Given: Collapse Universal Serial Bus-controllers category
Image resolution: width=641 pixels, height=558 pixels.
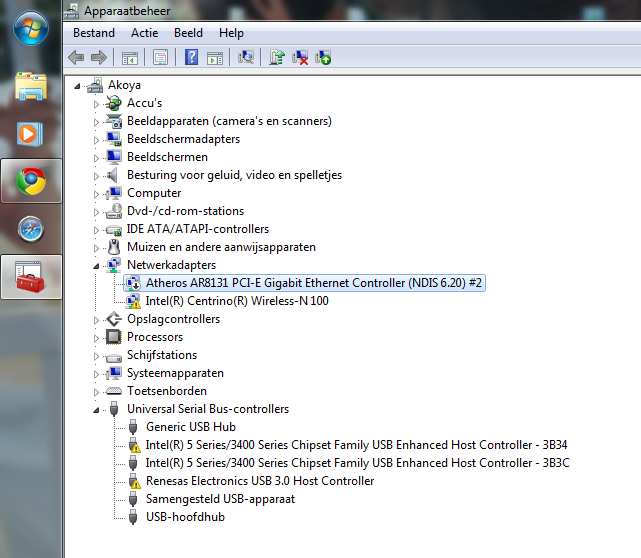Looking at the screenshot, I should click(96, 410).
